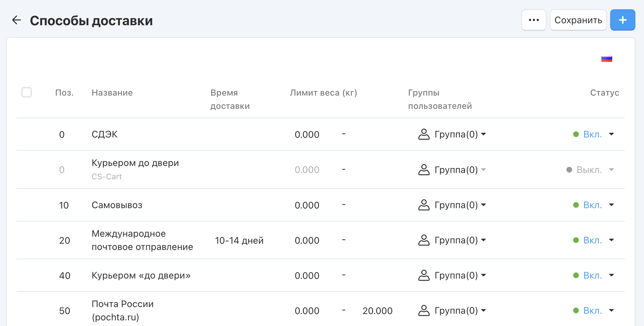Toggle the select-all checkbox in header
Screen dimensions: 644x326
click(27, 92)
